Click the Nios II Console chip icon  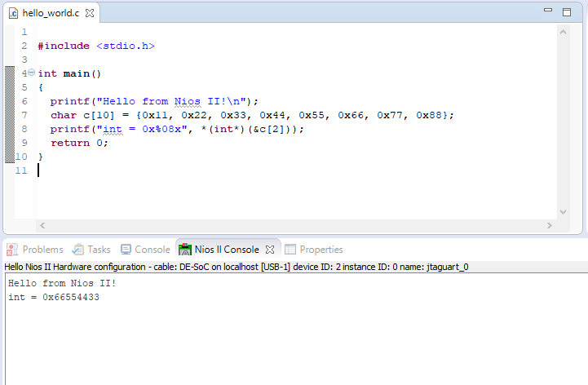tap(185, 250)
